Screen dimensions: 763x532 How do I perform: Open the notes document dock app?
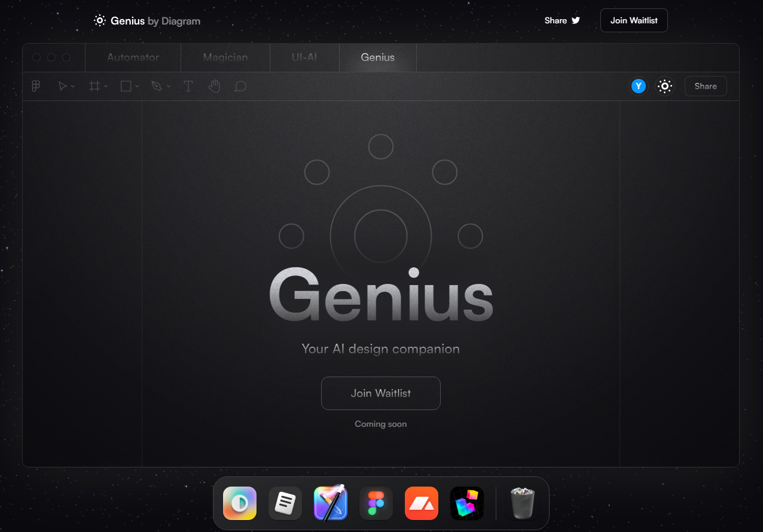click(x=285, y=503)
